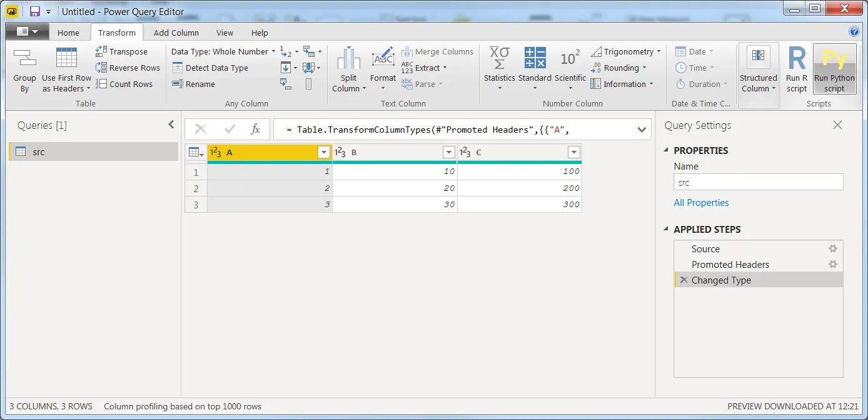Click the Scientific operations icon
This screenshot has width=868, height=420.
(x=570, y=59)
